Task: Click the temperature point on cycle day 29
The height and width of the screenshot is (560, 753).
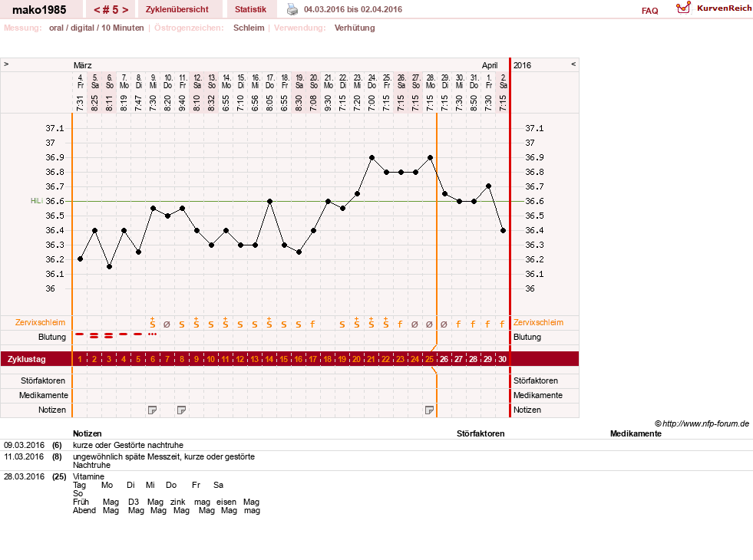Action: click(x=488, y=186)
